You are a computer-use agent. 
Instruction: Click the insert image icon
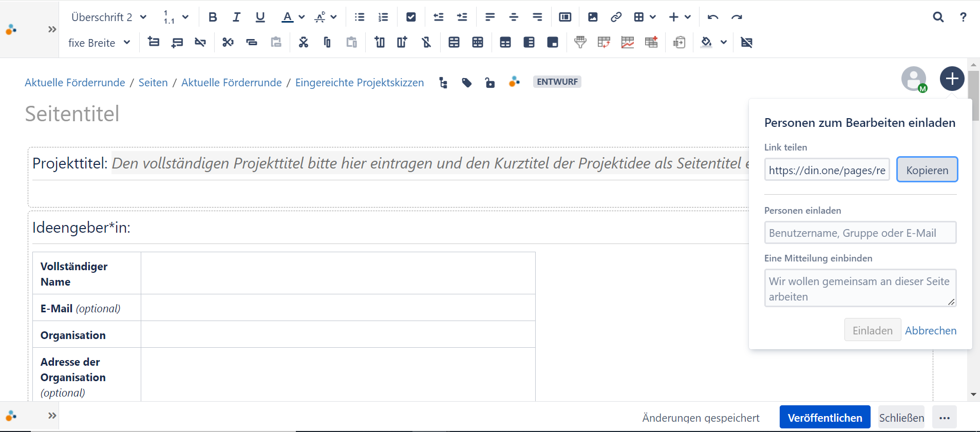pos(593,17)
